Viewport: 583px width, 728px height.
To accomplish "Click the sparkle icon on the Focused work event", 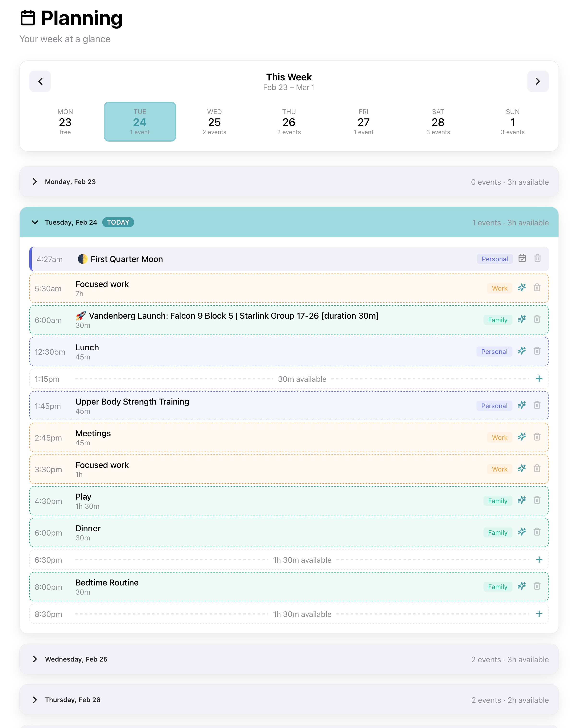I will [522, 288].
